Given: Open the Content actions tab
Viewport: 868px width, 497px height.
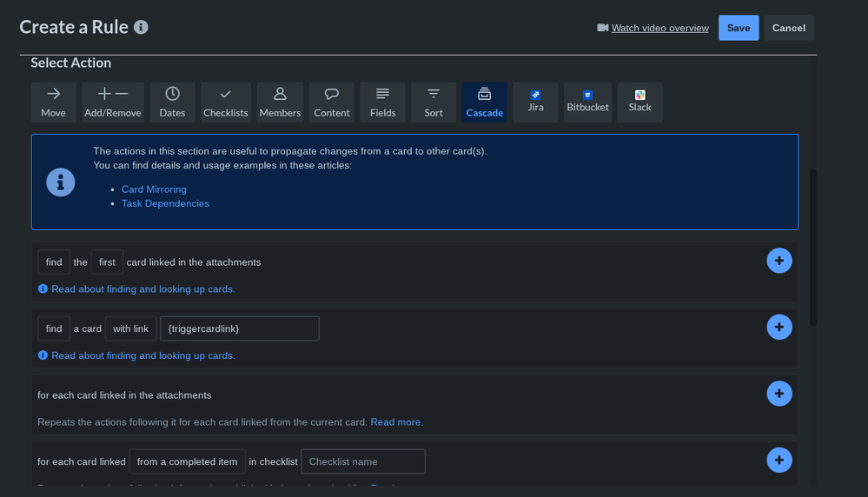Looking at the screenshot, I should pos(332,103).
